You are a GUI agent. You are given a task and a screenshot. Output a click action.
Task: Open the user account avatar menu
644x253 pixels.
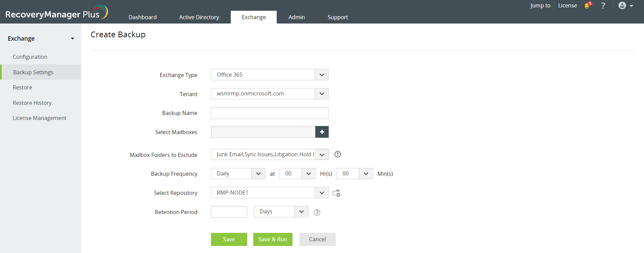coord(626,5)
